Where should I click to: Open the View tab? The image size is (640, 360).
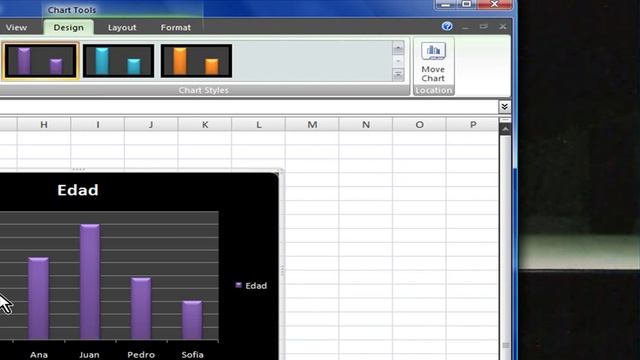16,27
